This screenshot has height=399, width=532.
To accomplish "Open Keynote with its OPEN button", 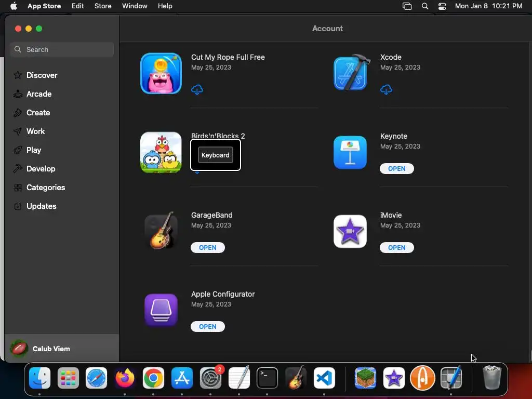I will pyautogui.click(x=396, y=169).
